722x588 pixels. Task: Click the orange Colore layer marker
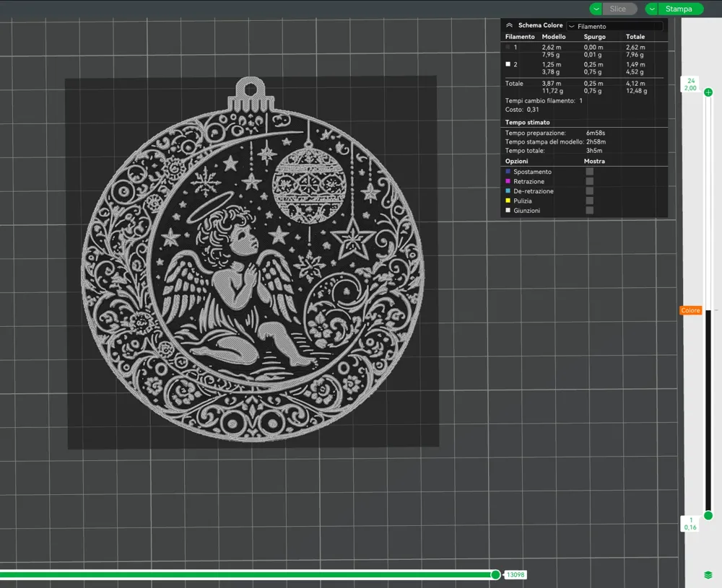pyautogui.click(x=690, y=310)
